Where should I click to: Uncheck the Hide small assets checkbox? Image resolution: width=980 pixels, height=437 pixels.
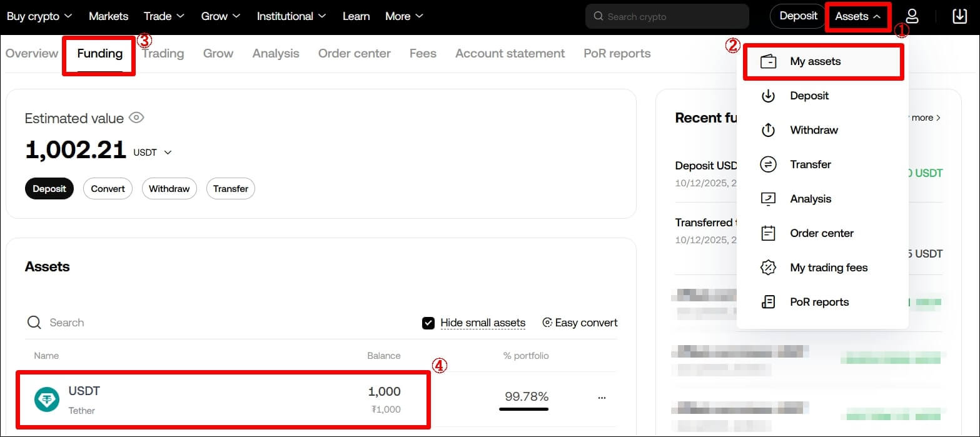(428, 323)
